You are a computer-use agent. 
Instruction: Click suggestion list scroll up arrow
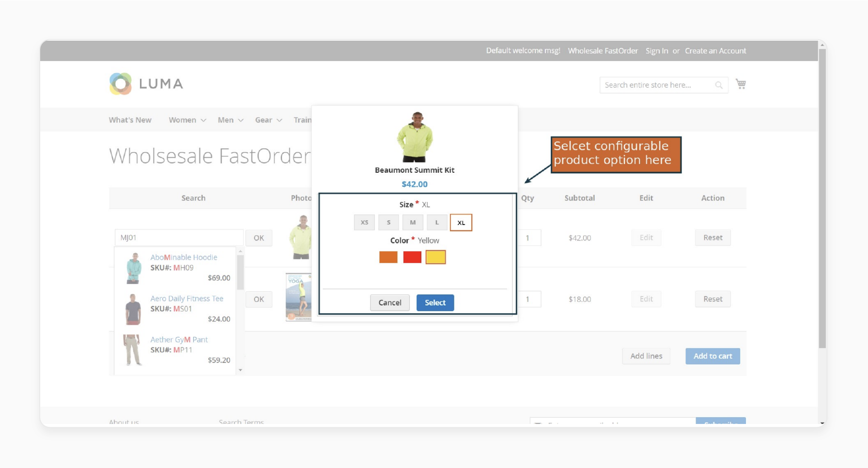(240, 251)
